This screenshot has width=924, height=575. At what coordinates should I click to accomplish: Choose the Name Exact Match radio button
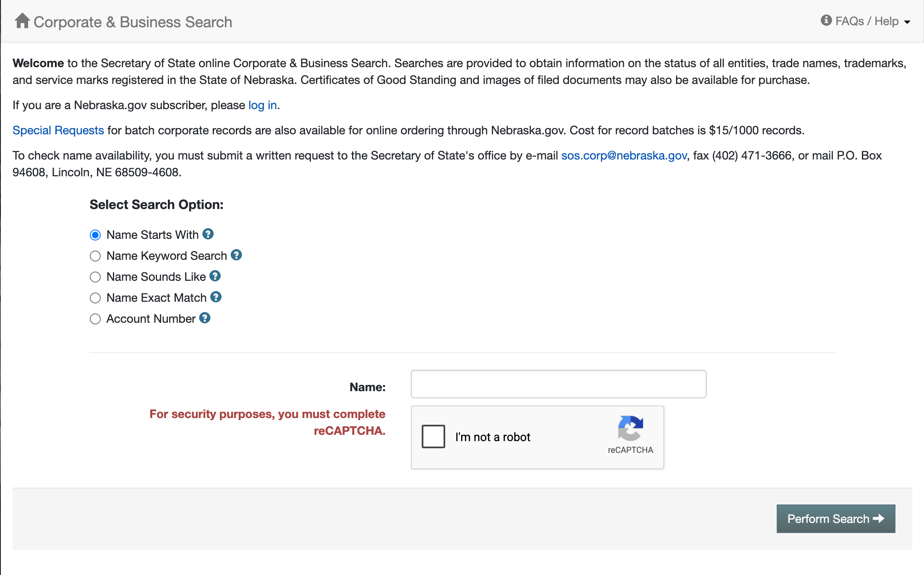click(x=95, y=298)
